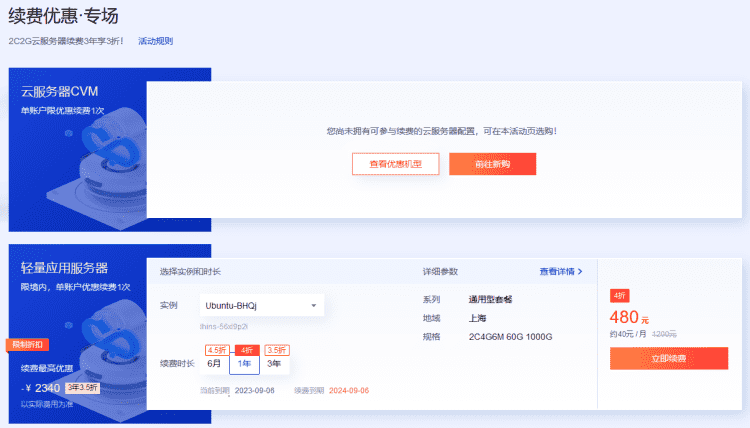Click the 限制折扣 orange tag
The height and width of the screenshot is (428, 750).
(x=27, y=345)
